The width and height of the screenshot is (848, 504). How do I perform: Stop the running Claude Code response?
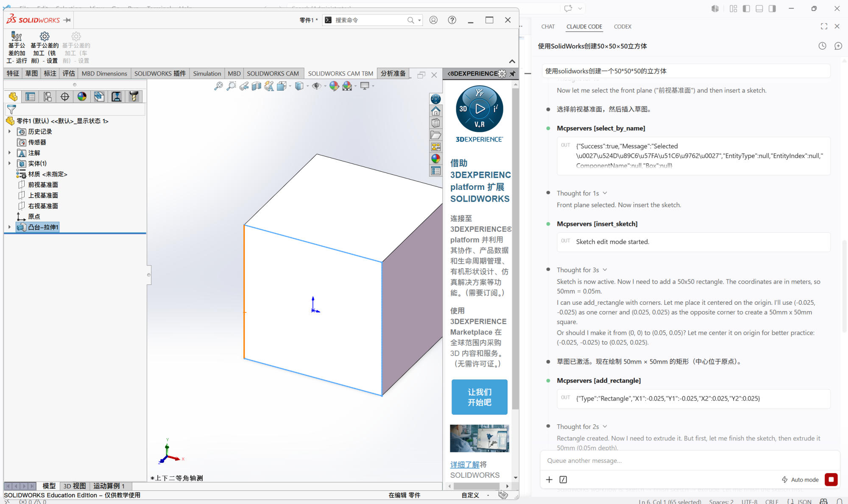[831, 479]
